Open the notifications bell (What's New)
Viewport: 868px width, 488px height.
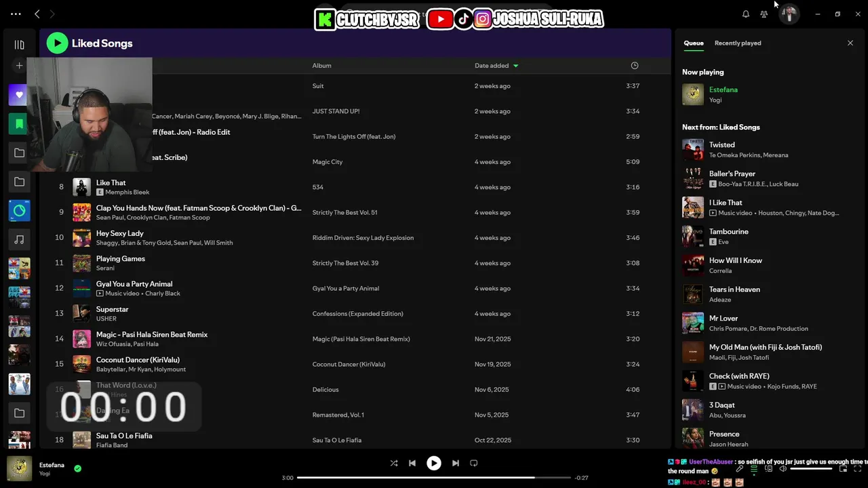[x=746, y=14]
